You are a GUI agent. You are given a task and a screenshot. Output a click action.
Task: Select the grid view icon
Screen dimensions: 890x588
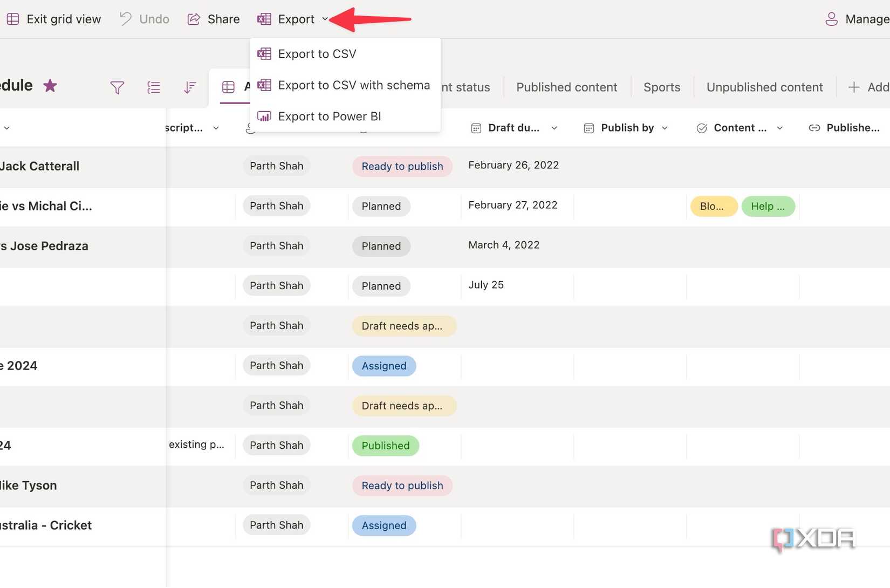point(228,87)
